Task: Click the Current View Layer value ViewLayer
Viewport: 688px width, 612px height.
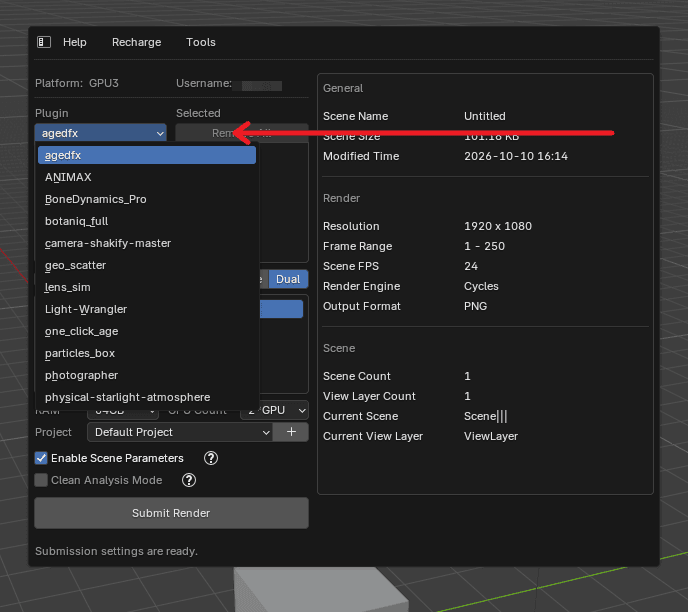Action: tap(491, 436)
